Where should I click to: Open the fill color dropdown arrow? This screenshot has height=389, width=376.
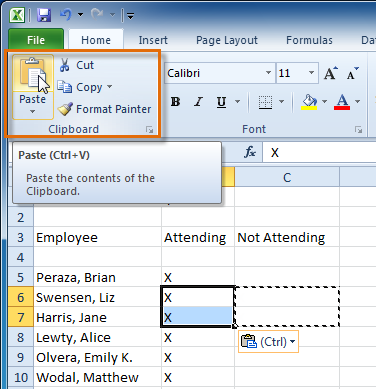(325, 101)
